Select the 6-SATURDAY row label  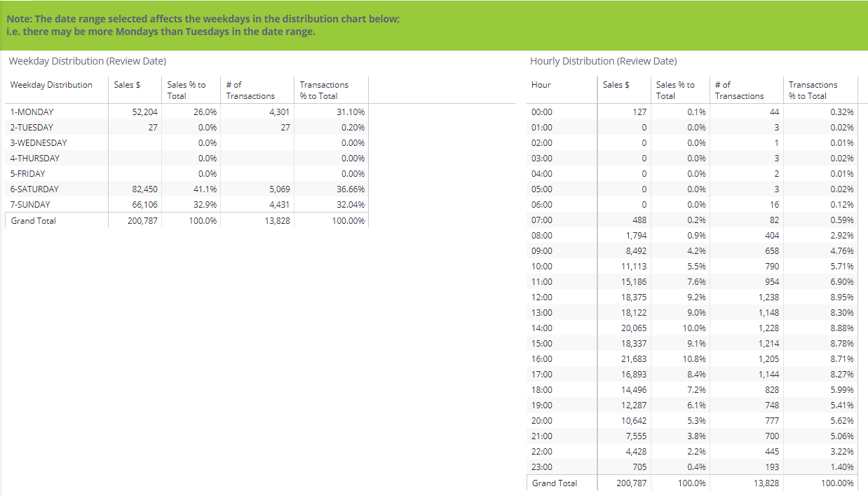(34, 189)
